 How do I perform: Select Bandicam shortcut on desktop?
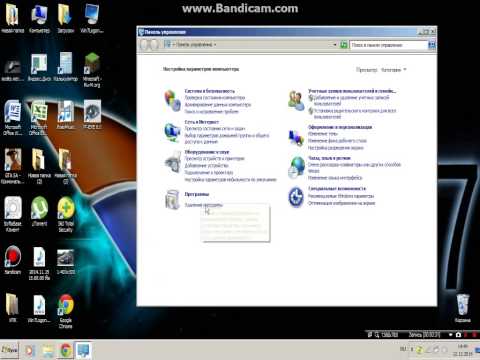tap(13, 260)
